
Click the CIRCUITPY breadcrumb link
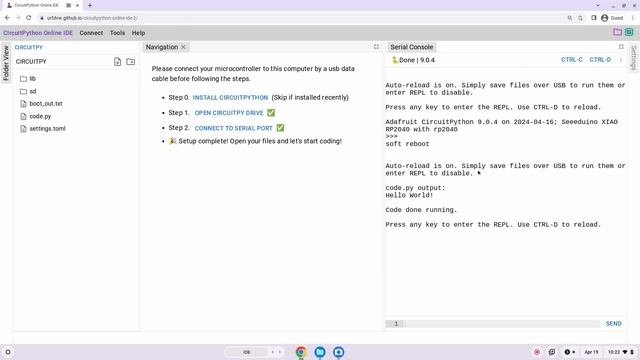pyautogui.click(x=29, y=47)
